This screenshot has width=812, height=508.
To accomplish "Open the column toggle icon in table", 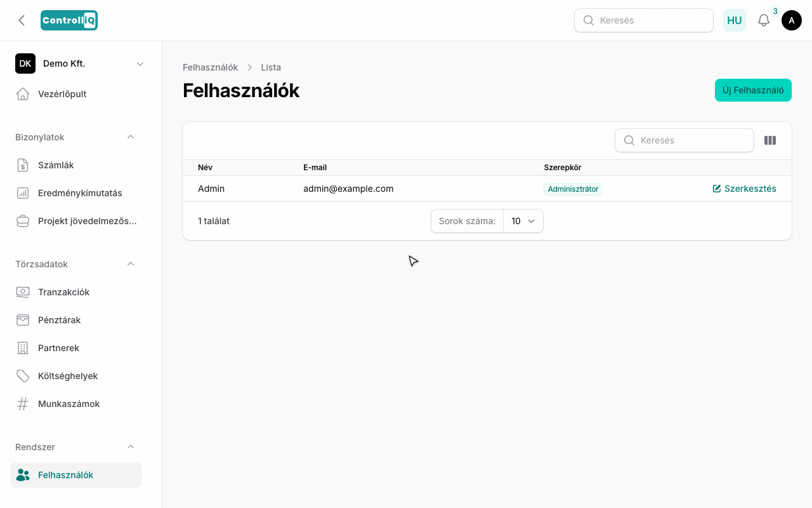I will click(x=770, y=140).
